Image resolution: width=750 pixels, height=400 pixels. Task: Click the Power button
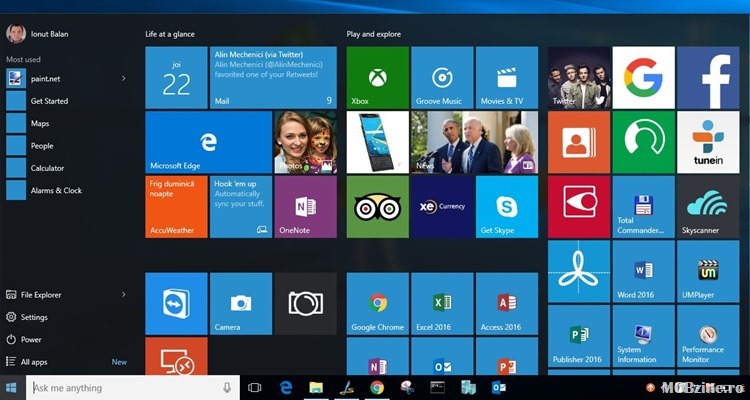click(x=31, y=340)
